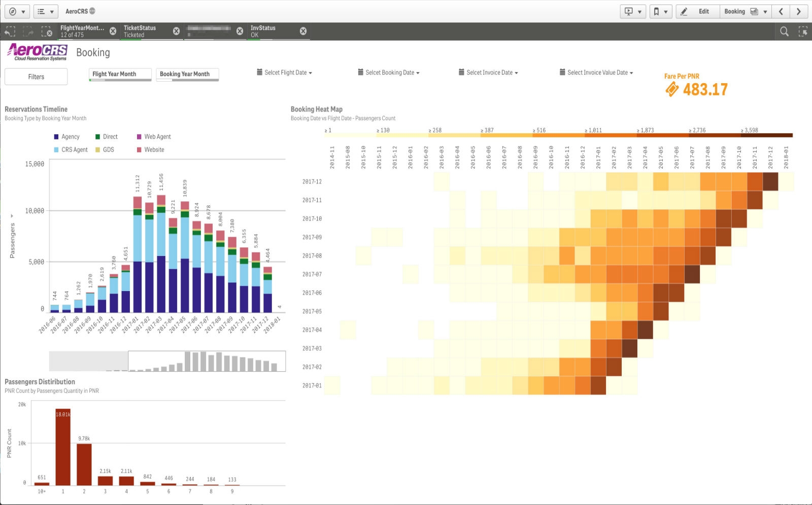Click the selections search magnifier icon
The width and height of the screenshot is (812, 505).
(x=784, y=31)
